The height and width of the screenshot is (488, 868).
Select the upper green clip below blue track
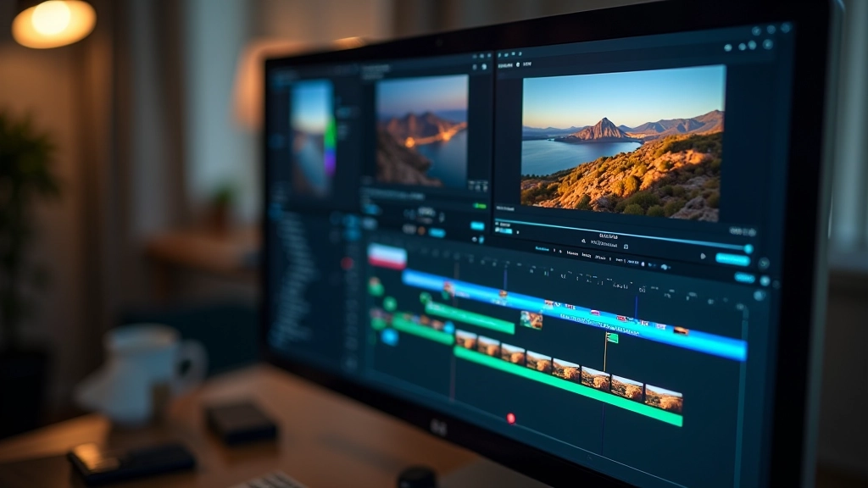click(470, 317)
